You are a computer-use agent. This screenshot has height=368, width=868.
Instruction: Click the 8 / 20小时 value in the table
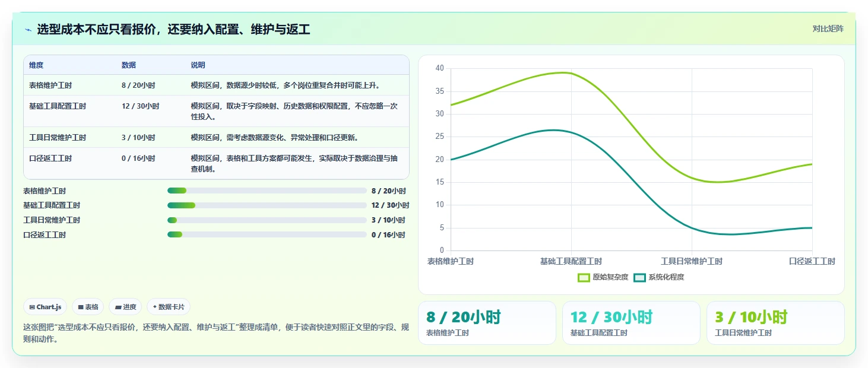[138, 85]
